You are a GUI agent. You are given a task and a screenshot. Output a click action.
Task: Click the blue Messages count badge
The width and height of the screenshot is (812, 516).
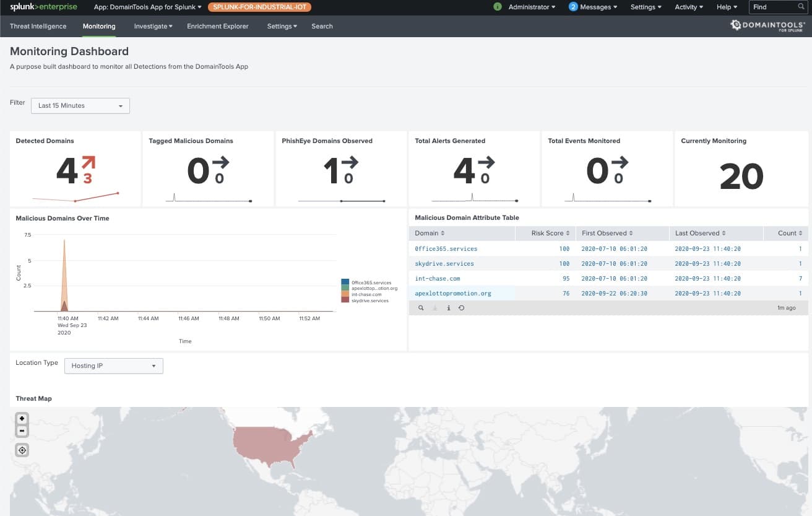pos(573,7)
